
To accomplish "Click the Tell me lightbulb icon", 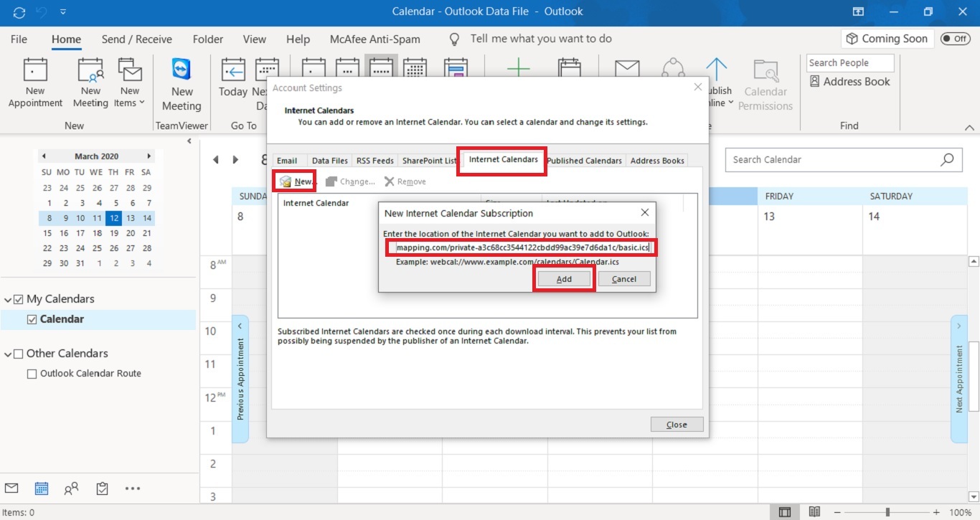I will (453, 39).
